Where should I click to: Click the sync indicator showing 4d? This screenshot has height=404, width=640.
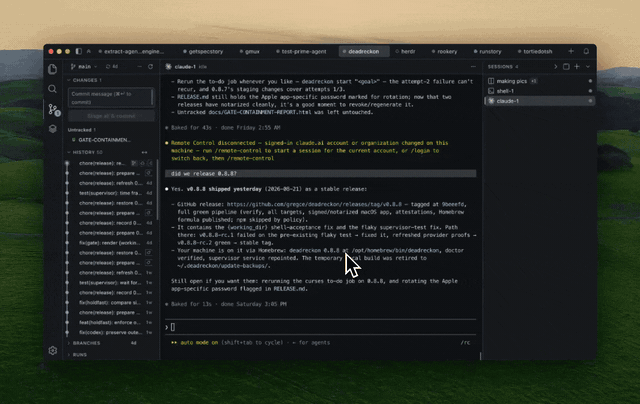[x=112, y=67]
